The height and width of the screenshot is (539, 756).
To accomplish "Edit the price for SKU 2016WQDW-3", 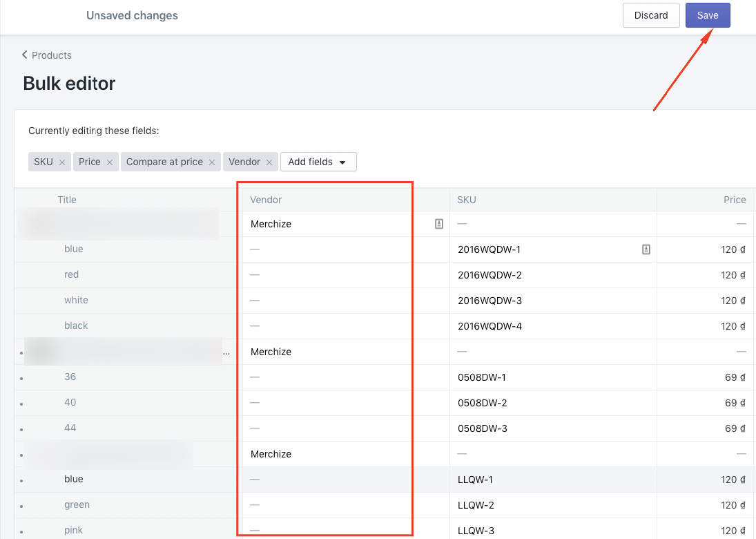I will 706,301.
